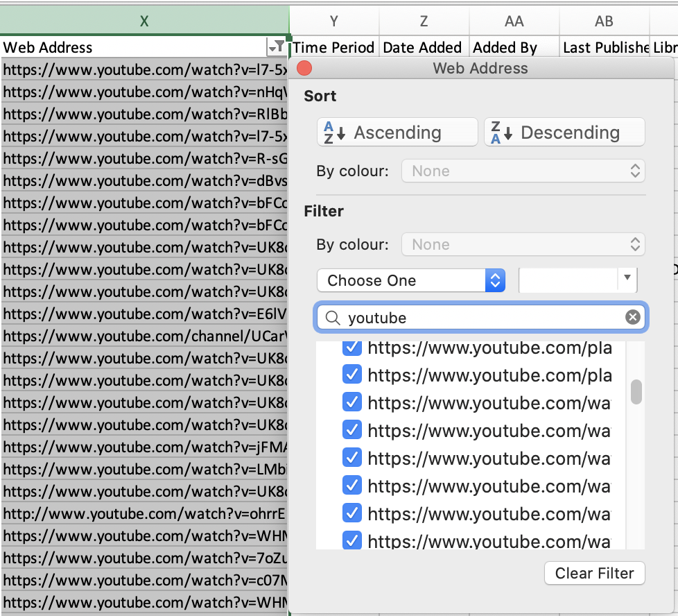Open the Choose One criteria dropdown
Image resolution: width=678 pixels, height=616 pixels.
(411, 280)
